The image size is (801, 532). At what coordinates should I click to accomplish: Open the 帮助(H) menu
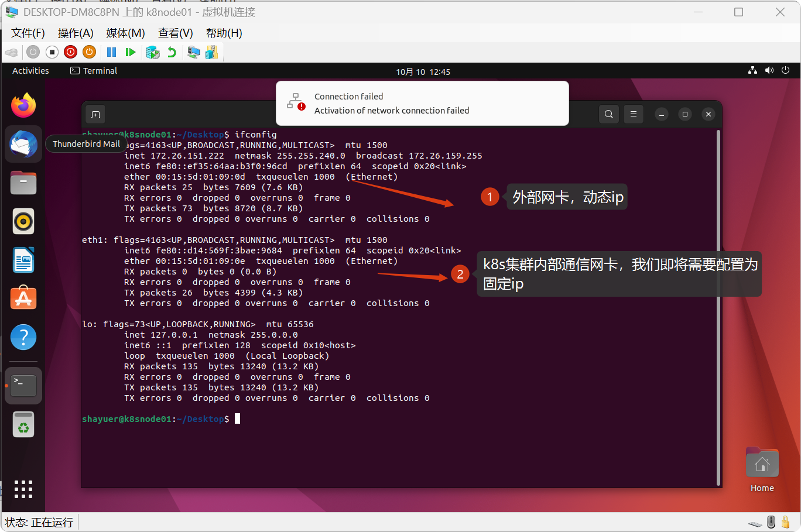tap(224, 33)
